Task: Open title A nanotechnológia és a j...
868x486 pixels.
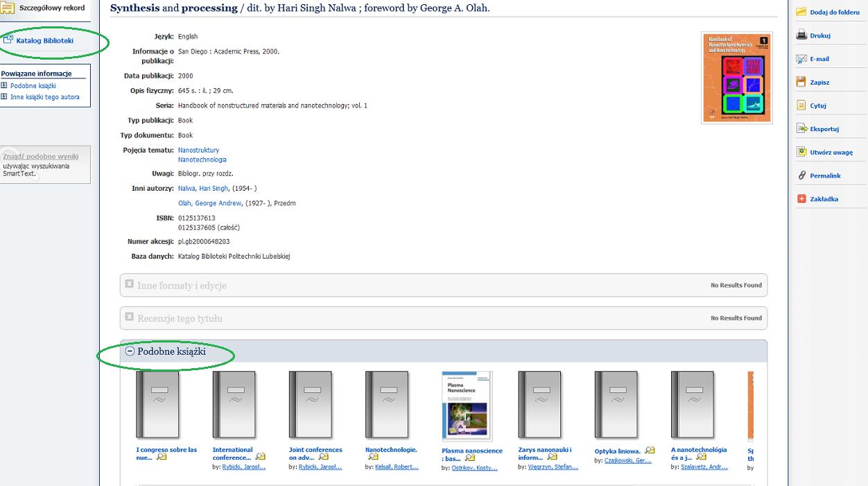Action: pyautogui.click(x=699, y=453)
